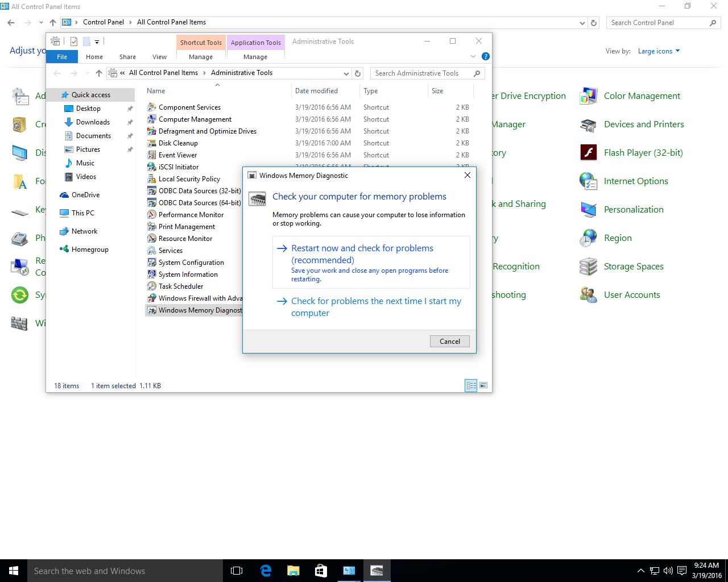Select Network in navigation pane

point(84,231)
